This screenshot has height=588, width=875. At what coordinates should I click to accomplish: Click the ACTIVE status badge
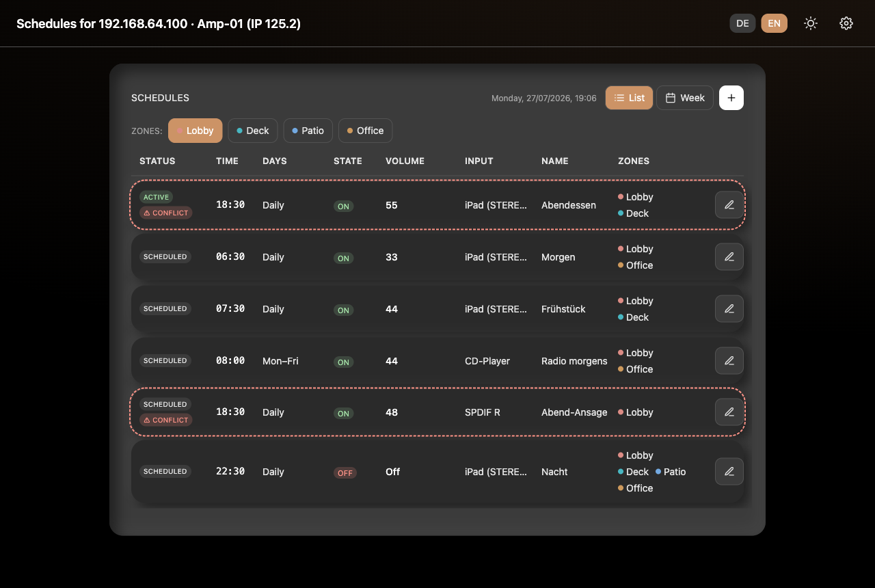(x=156, y=197)
